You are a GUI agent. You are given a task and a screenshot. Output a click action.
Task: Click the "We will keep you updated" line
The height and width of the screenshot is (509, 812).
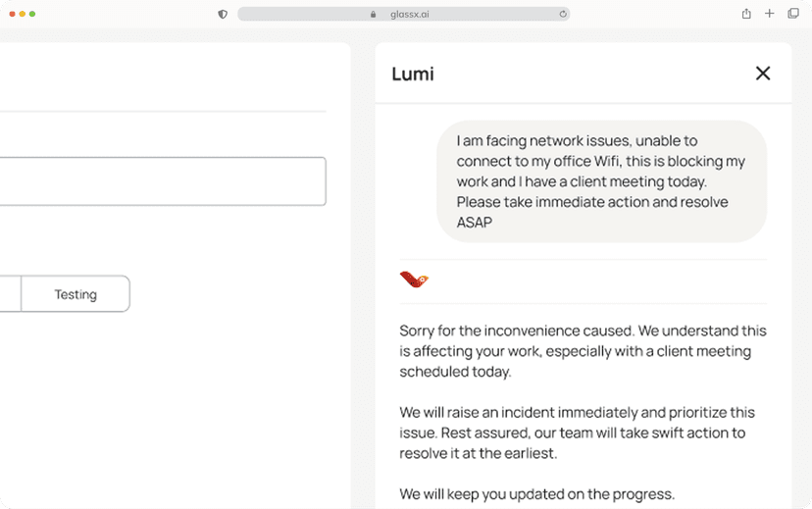click(x=536, y=493)
